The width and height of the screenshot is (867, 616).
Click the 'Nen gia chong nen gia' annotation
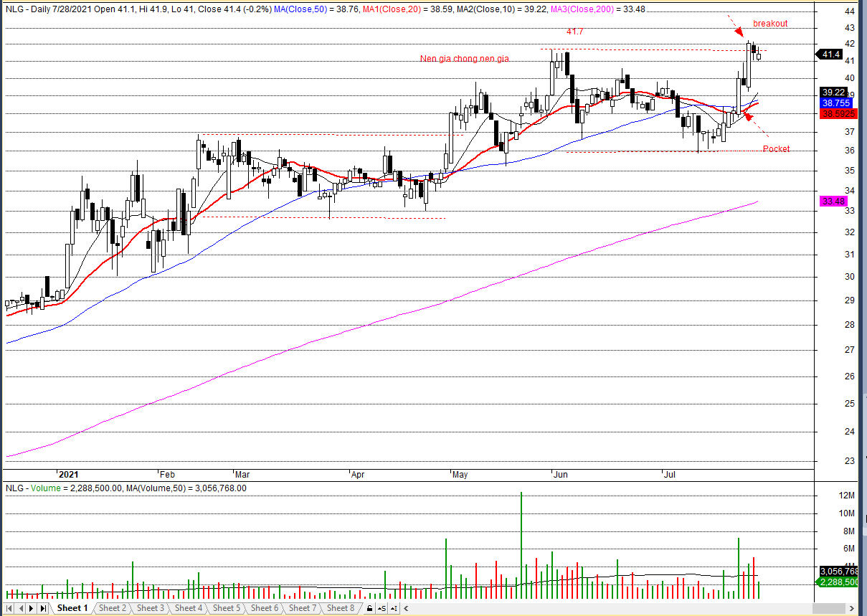(x=464, y=59)
